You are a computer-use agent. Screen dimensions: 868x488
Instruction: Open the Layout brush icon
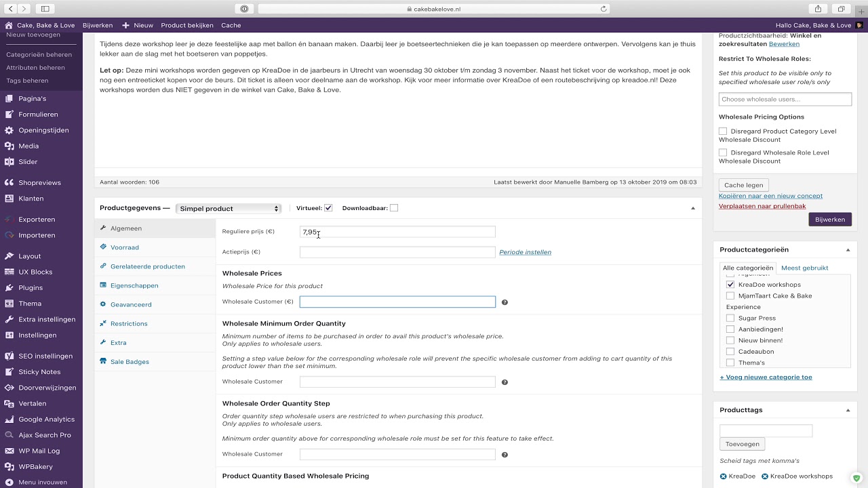coord(9,256)
